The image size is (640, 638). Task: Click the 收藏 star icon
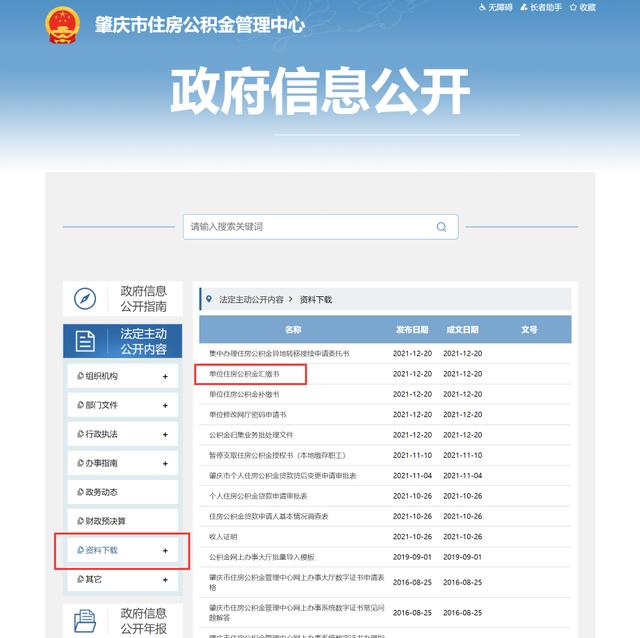click(x=573, y=7)
